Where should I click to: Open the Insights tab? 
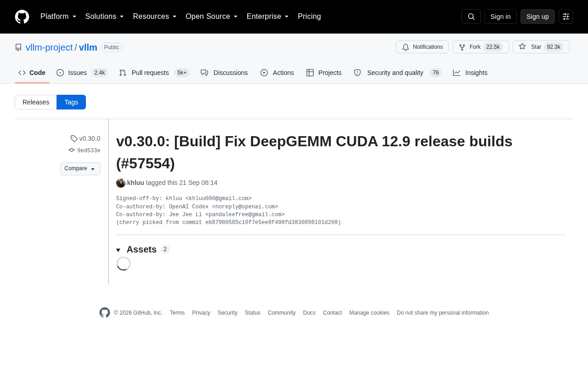pos(470,73)
